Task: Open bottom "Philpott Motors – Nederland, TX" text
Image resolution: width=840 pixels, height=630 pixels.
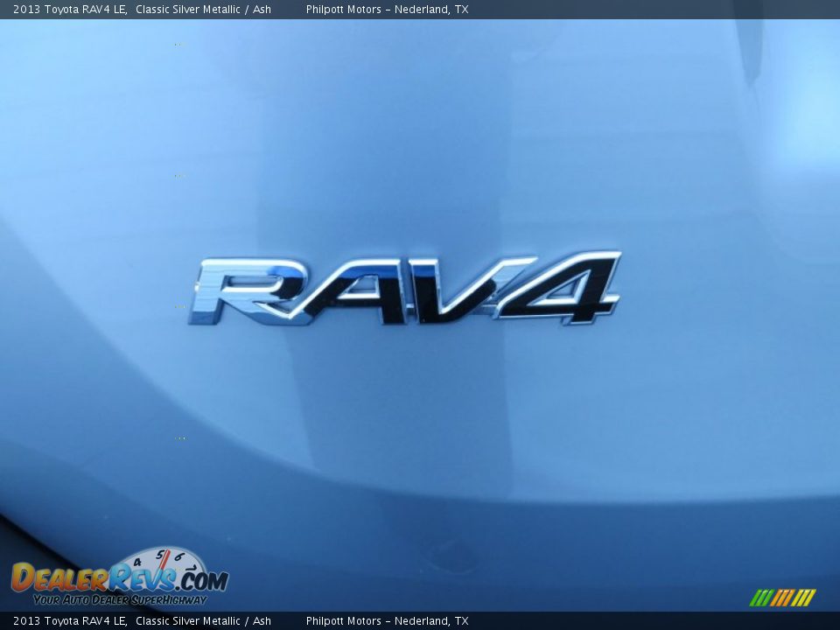Action: [387, 621]
